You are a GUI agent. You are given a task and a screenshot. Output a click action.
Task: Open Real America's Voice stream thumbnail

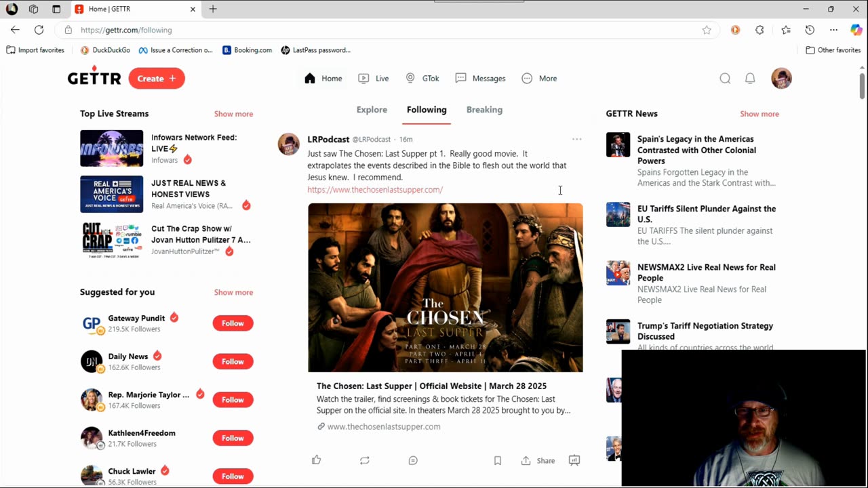(111, 194)
